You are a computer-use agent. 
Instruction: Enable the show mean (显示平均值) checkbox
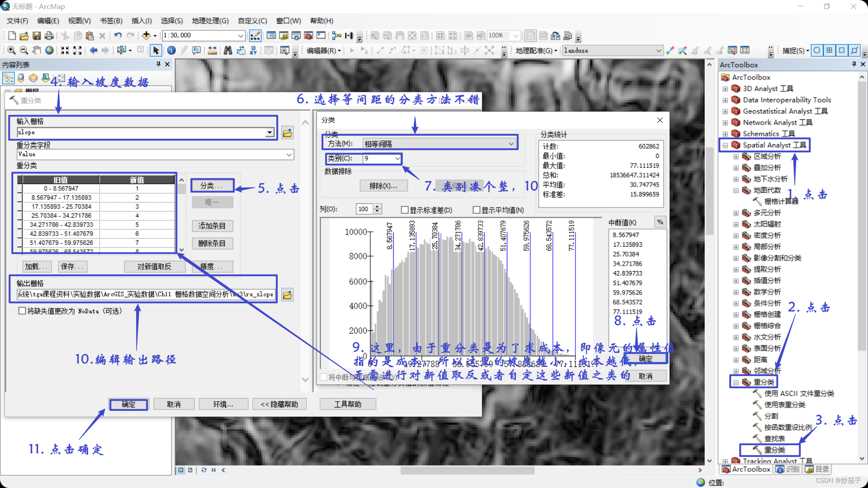pos(476,210)
